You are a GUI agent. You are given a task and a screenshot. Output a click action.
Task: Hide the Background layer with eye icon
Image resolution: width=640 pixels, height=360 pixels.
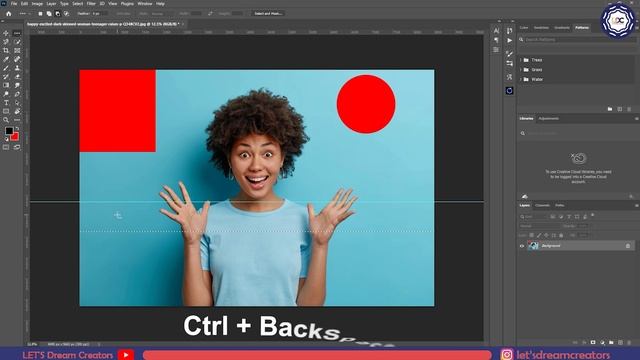522,246
